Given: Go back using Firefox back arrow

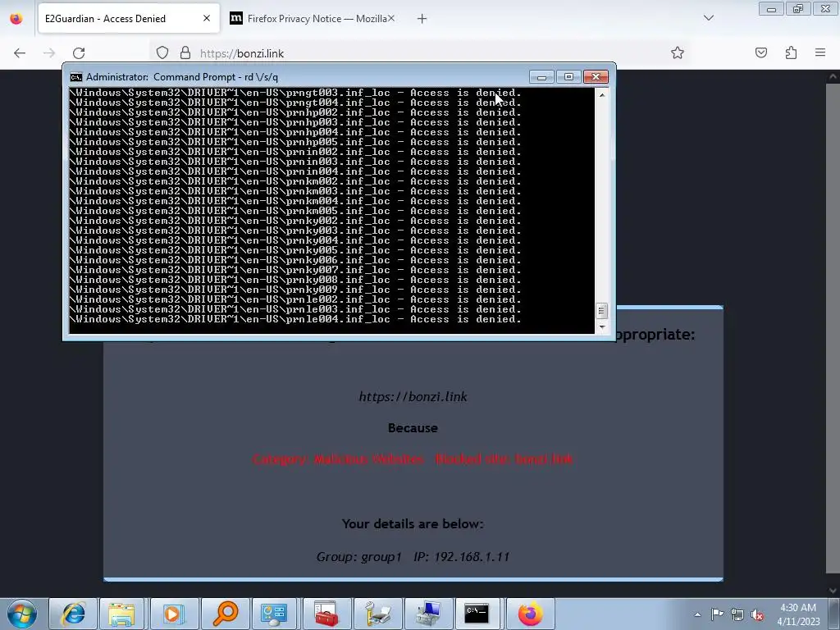Looking at the screenshot, I should pos(20,53).
